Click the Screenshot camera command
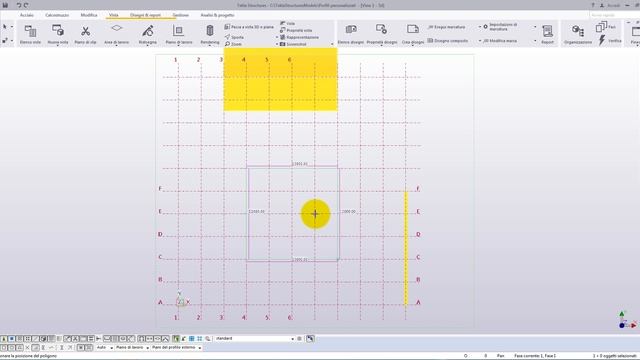Viewport: 640px width, 360px height. click(x=293, y=44)
